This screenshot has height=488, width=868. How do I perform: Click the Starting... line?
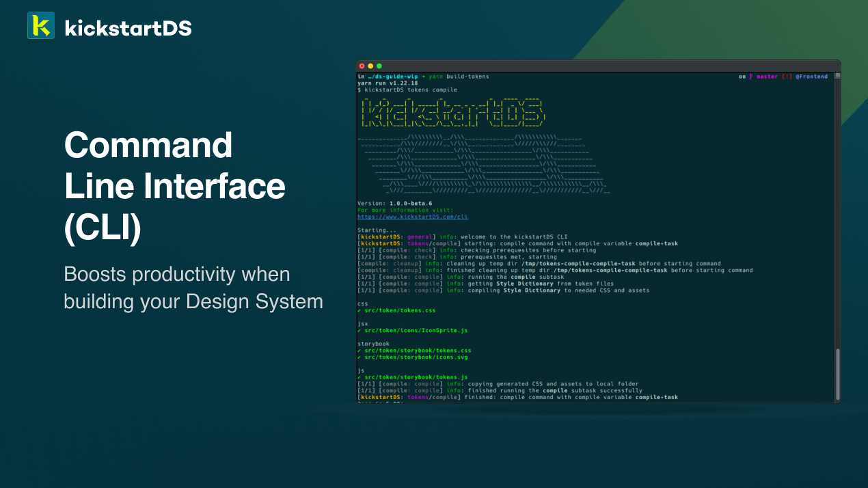(x=377, y=230)
